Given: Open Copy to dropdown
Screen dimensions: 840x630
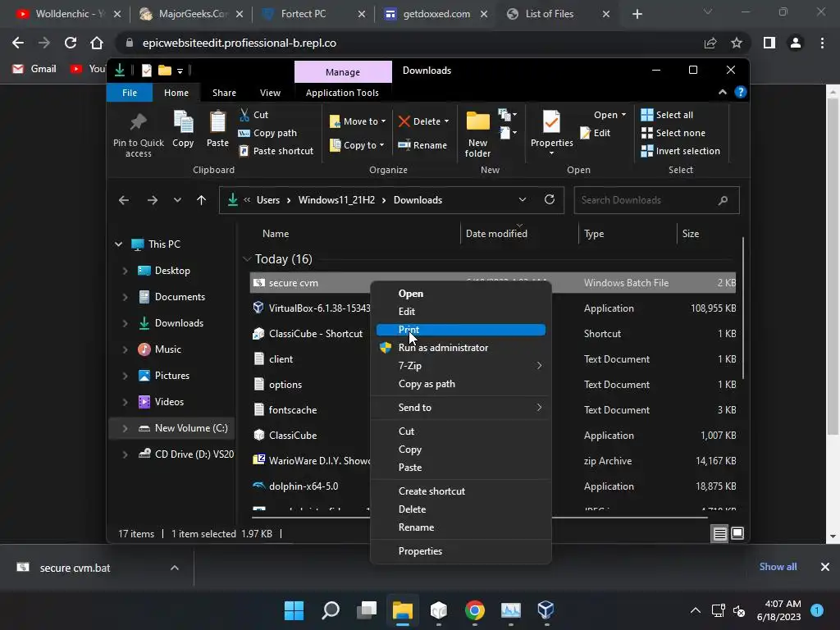Looking at the screenshot, I should (x=357, y=145).
